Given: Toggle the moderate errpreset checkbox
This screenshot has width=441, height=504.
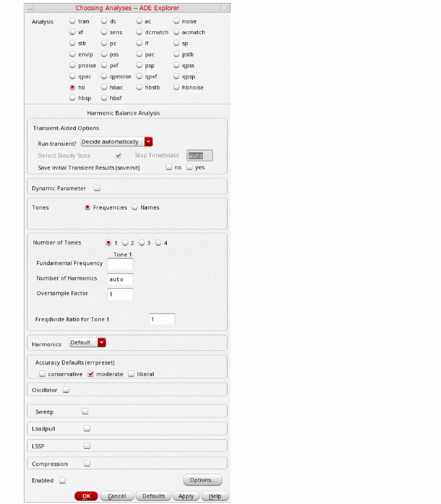Looking at the screenshot, I should 91,374.
